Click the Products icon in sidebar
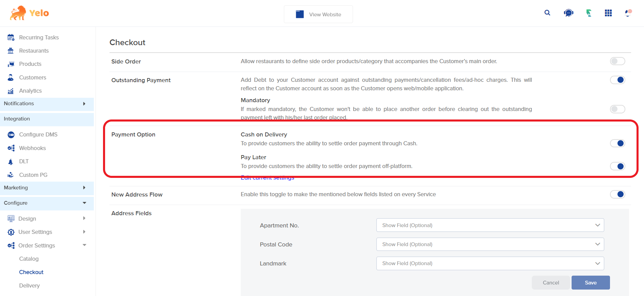The width and height of the screenshot is (644, 296). click(11, 64)
